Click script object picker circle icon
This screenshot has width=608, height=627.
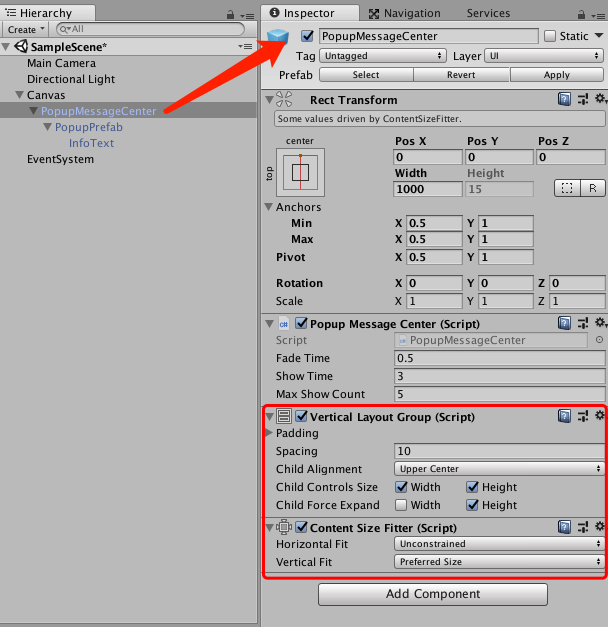coord(599,340)
